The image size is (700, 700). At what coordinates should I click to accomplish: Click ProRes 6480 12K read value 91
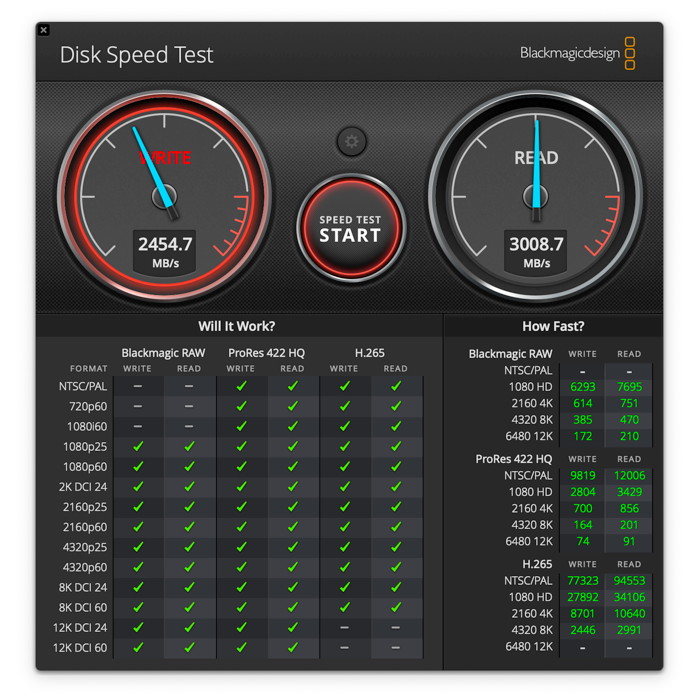point(629,542)
